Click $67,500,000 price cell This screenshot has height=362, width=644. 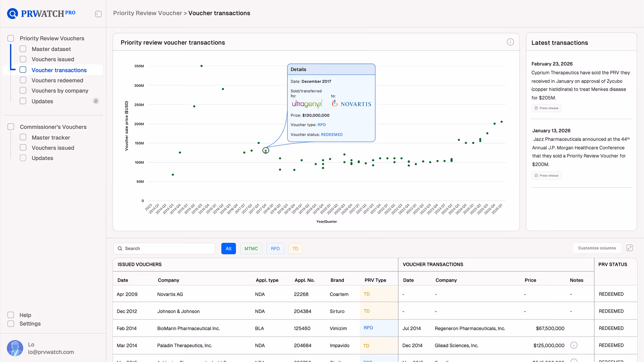(x=550, y=329)
